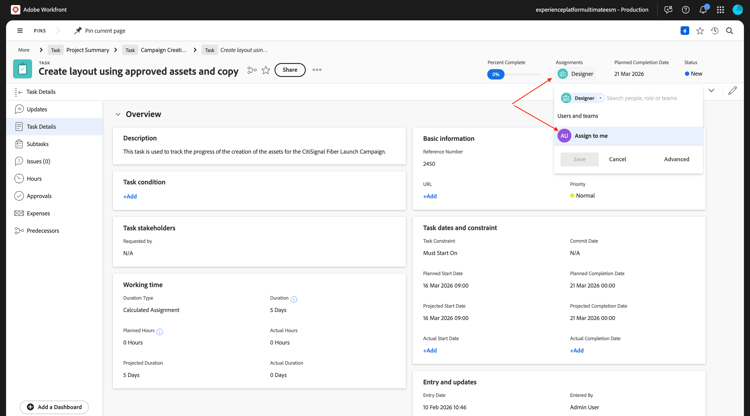Open the search magnifier icon
750x416 pixels.
click(x=730, y=31)
